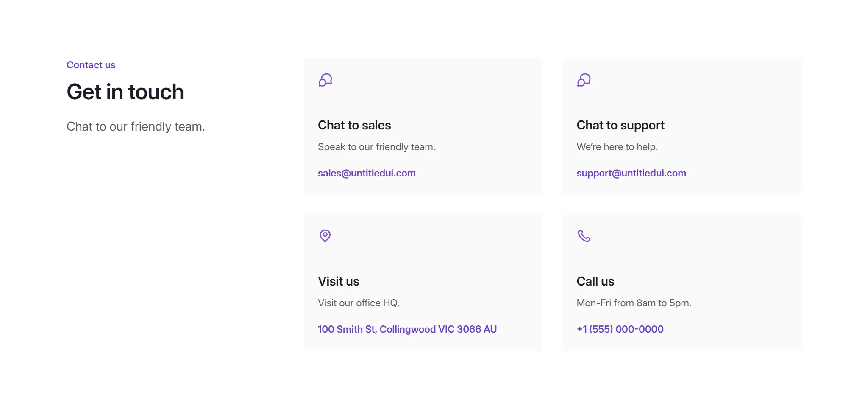Open the support@untitledui.com email link

coord(631,173)
